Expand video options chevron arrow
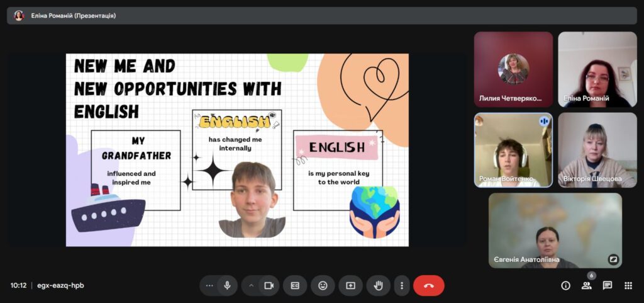The image size is (644, 303). (251, 285)
